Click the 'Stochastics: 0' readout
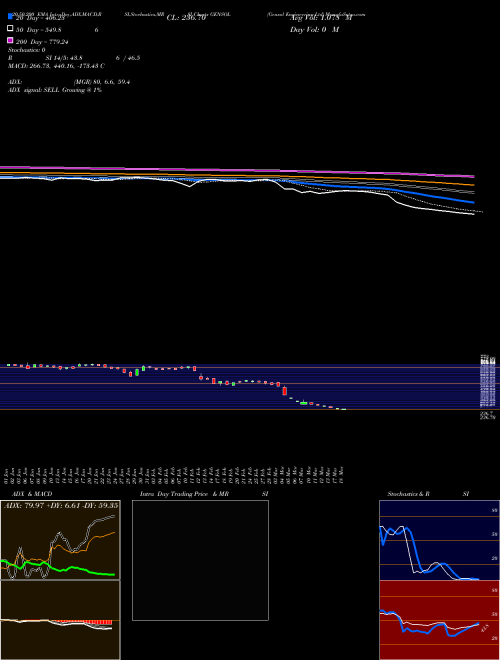Viewport: 500px width, 660px height. [27, 50]
